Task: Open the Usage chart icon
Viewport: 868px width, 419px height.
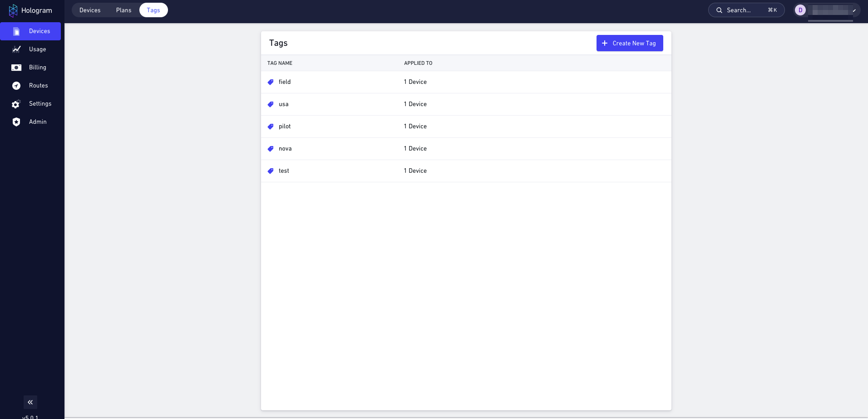Action: 16,49
